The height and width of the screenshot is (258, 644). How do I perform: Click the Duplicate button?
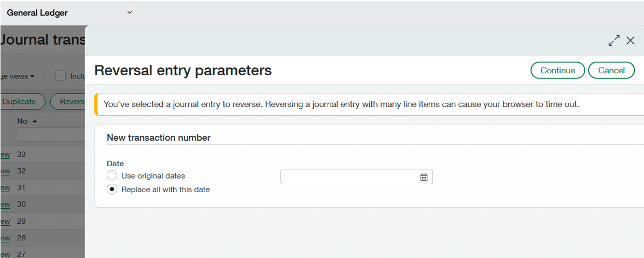20,102
